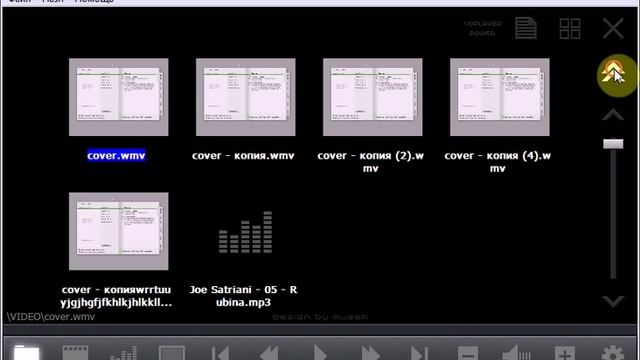
Task: Fast forward playback
Action: click(x=370, y=353)
